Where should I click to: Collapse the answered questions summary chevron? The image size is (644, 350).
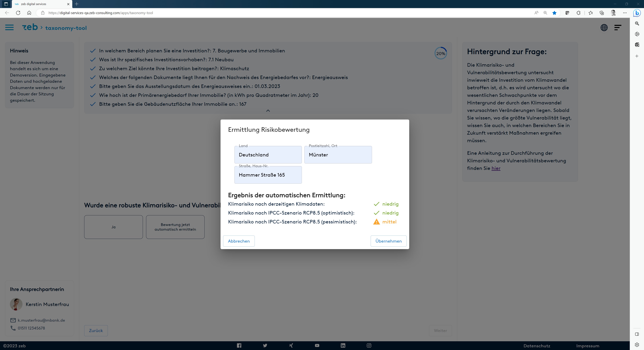268,111
